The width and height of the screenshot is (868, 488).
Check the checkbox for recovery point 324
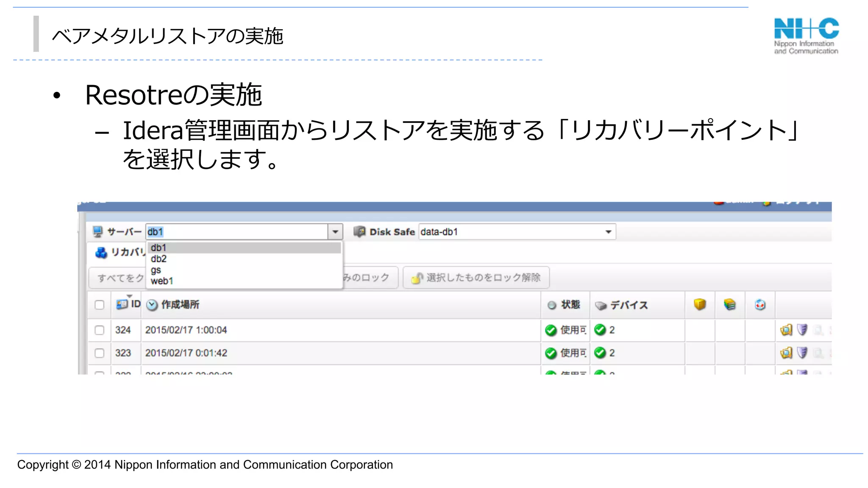pos(100,330)
